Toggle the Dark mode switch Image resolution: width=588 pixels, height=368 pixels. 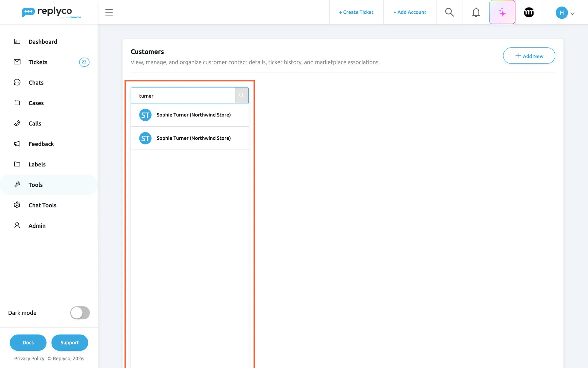tap(80, 313)
